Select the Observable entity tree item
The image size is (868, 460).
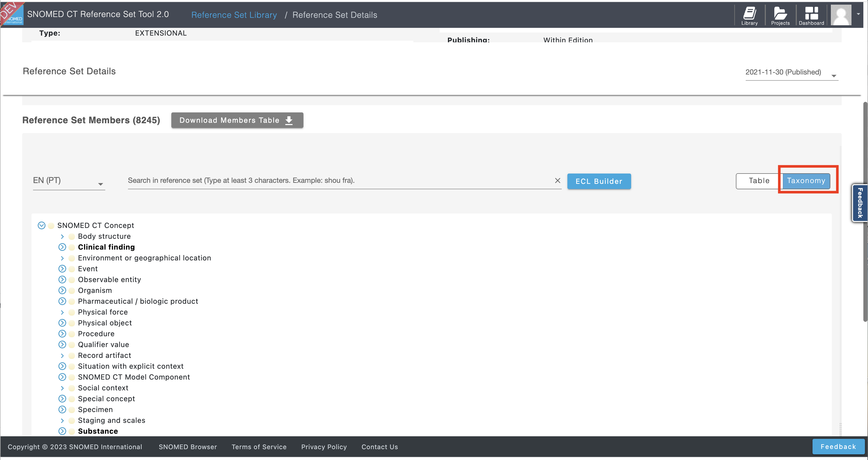click(x=109, y=280)
